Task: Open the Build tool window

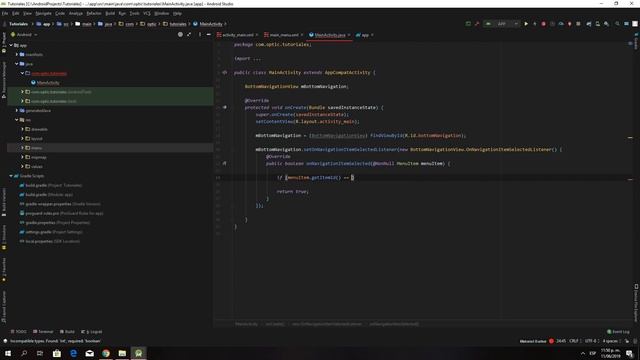Action: tap(67, 331)
